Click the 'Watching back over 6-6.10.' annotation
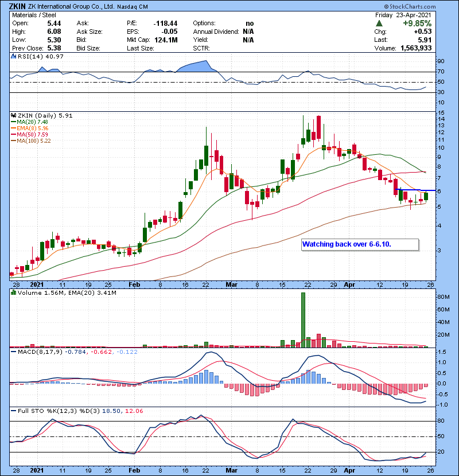The width and height of the screenshot is (459, 476). pos(360,244)
